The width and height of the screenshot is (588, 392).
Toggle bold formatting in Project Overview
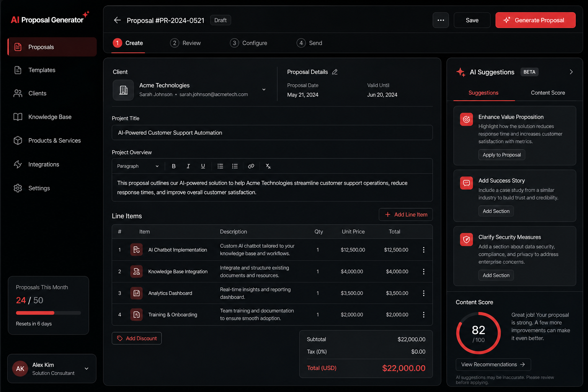point(173,166)
